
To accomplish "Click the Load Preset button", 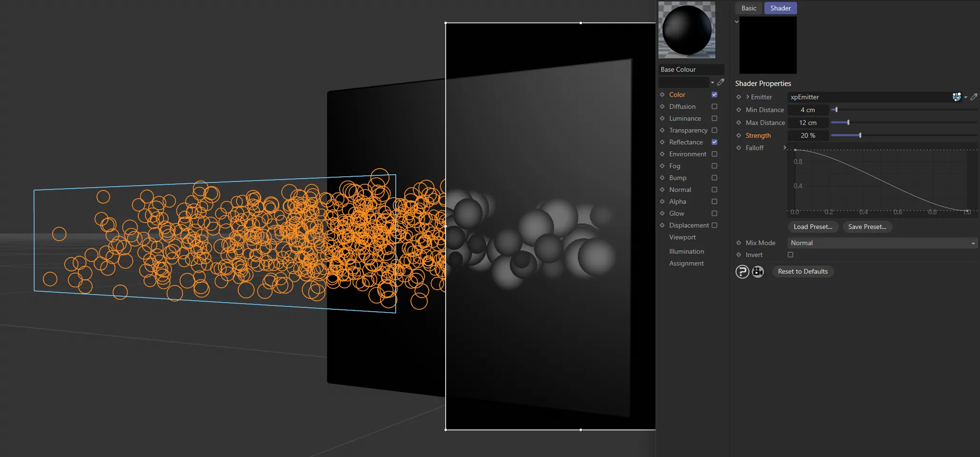I will coord(813,227).
